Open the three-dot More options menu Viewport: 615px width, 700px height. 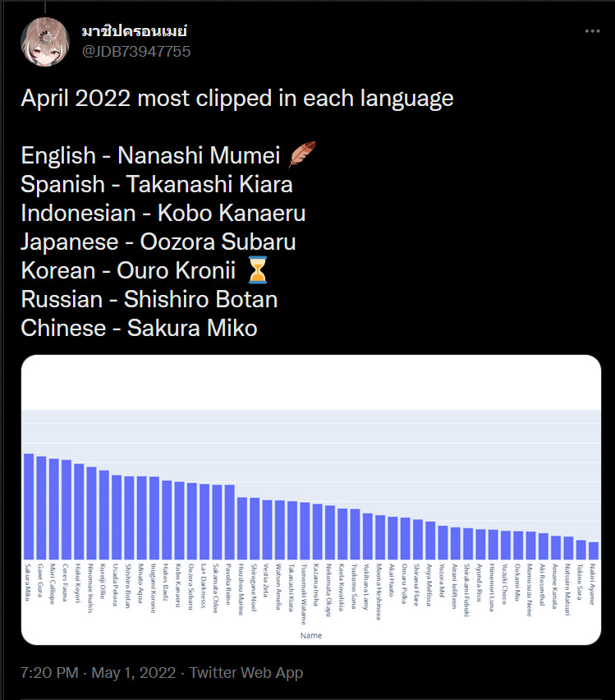(x=592, y=30)
